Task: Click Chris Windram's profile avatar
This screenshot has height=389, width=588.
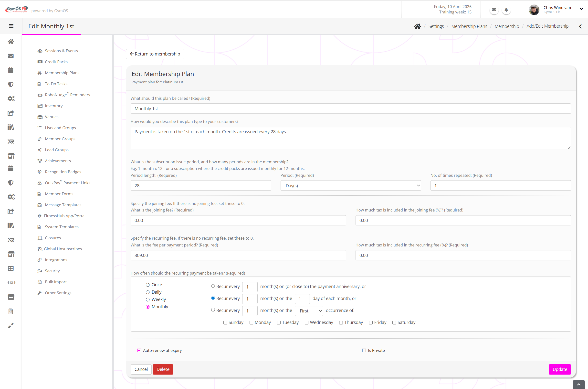Action: pos(534,10)
